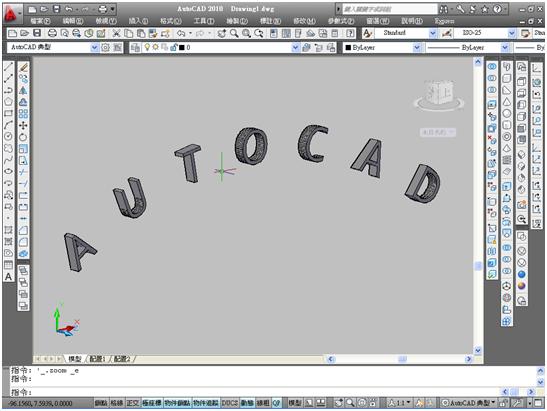
Task: Select the Sphere solid modeling tool
Action: 507,113
